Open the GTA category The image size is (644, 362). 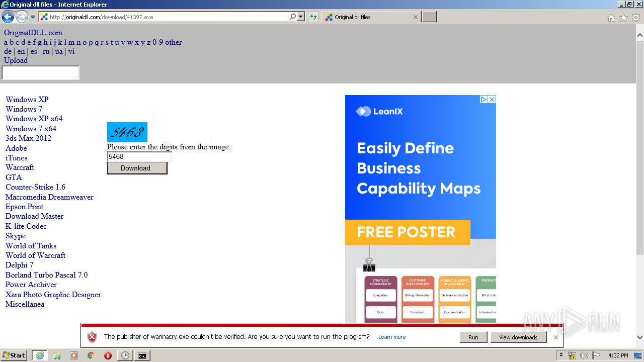point(14,177)
